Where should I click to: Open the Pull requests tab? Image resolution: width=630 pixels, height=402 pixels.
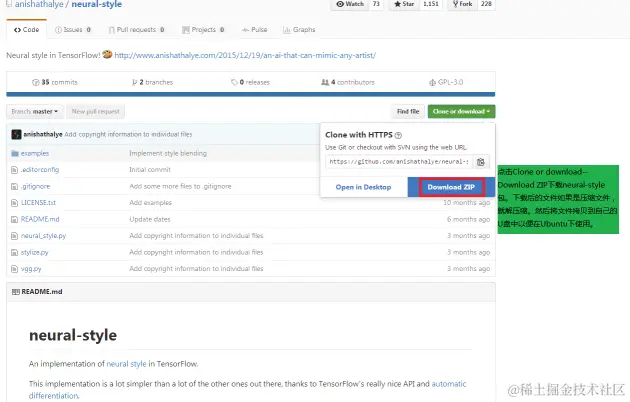pyautogui.click(x=136, y=30)
